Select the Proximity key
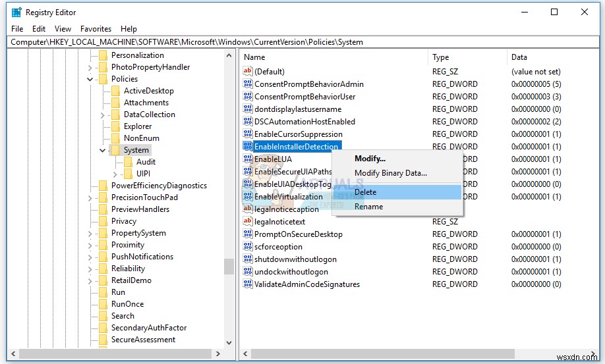This screenshot has width=605, height=364. [128, 245]
